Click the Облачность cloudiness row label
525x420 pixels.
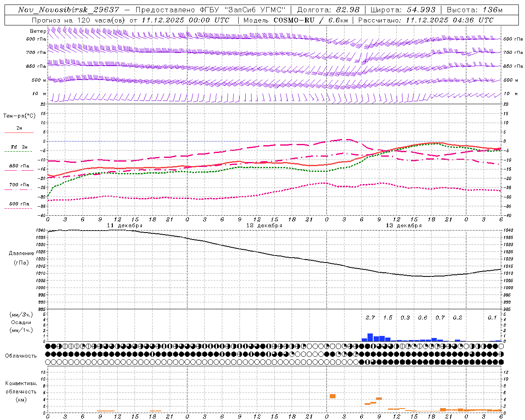coord(21,356)
